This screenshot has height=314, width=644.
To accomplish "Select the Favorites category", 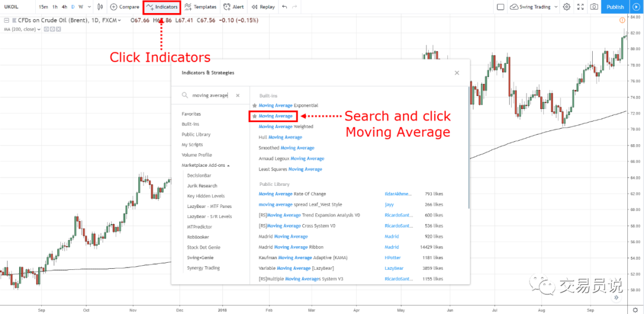I will click(x=191, y=114).
